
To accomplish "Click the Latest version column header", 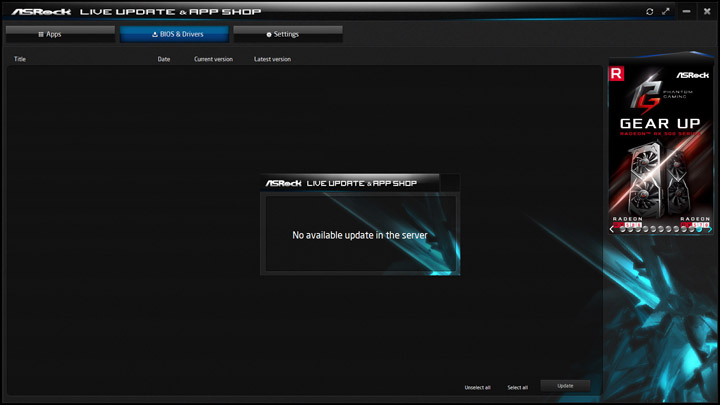I will click(272, 59).
